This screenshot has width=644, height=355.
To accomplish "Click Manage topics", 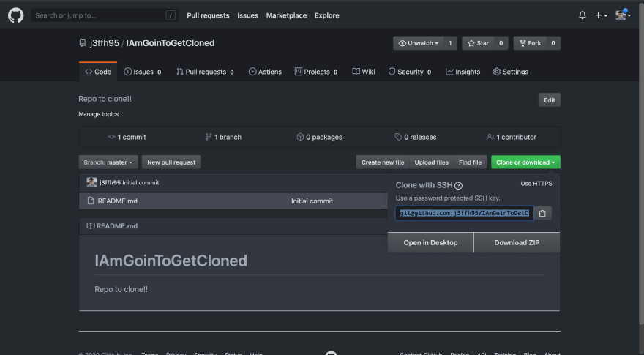I will point(99,114).
